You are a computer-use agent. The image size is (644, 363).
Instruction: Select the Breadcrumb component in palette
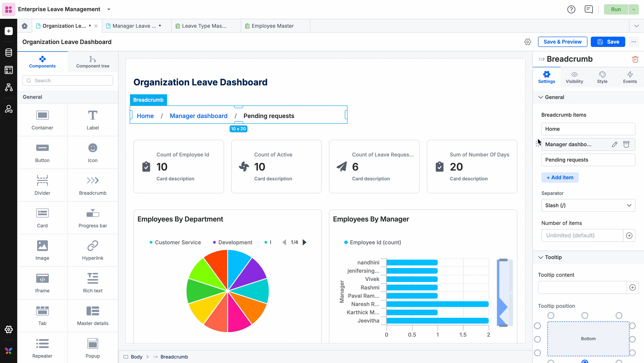click(93, 185)
